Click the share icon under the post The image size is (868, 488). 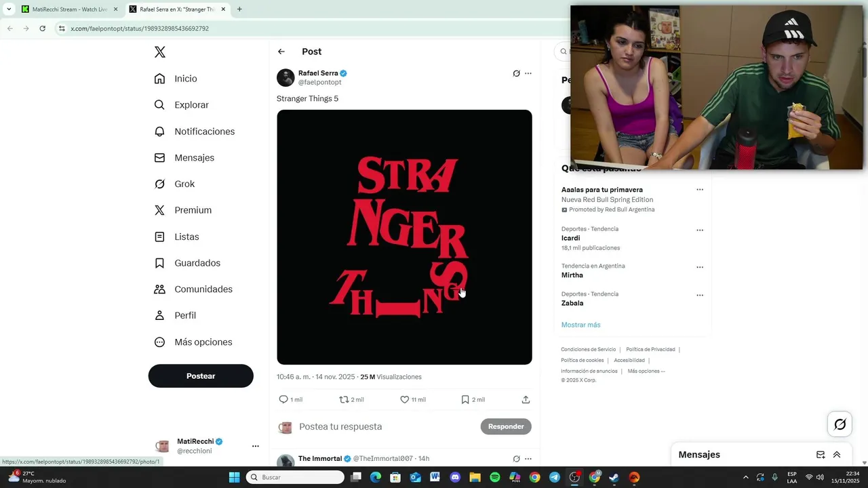(526, 399)
